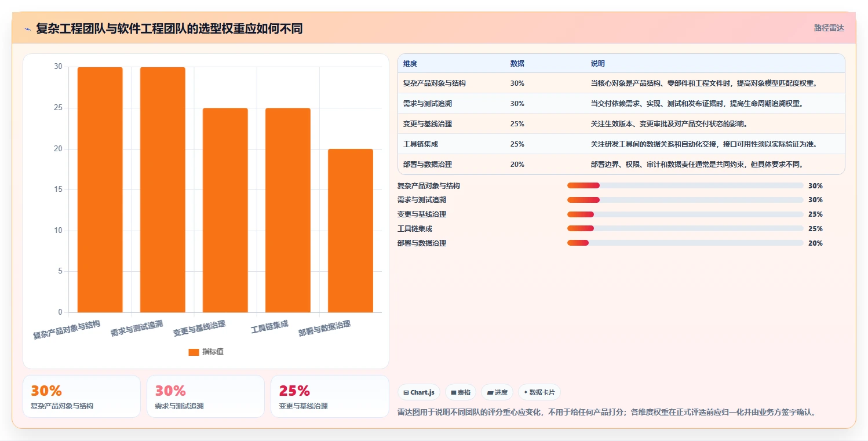Click description starting 当交付依赖需求
868x441 pixels.
[696, 104]
